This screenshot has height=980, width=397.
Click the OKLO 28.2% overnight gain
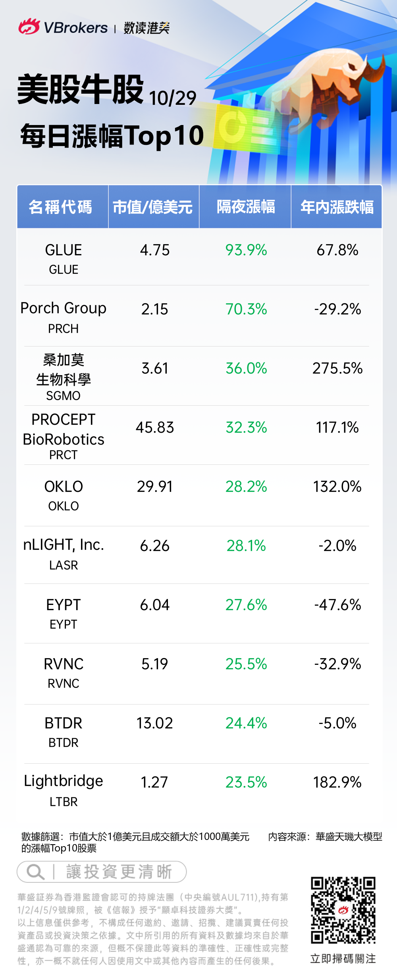tap(246, 487)
